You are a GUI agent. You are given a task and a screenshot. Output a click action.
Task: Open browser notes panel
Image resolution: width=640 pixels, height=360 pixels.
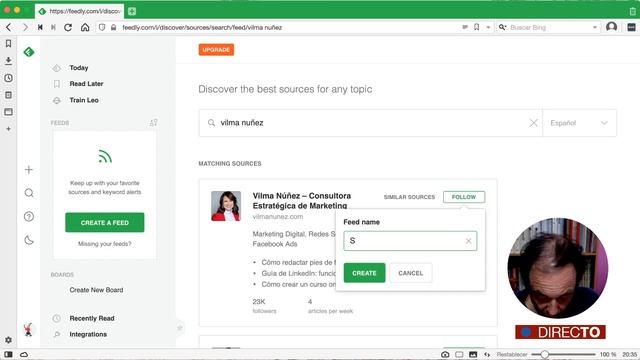click(8, 95)
